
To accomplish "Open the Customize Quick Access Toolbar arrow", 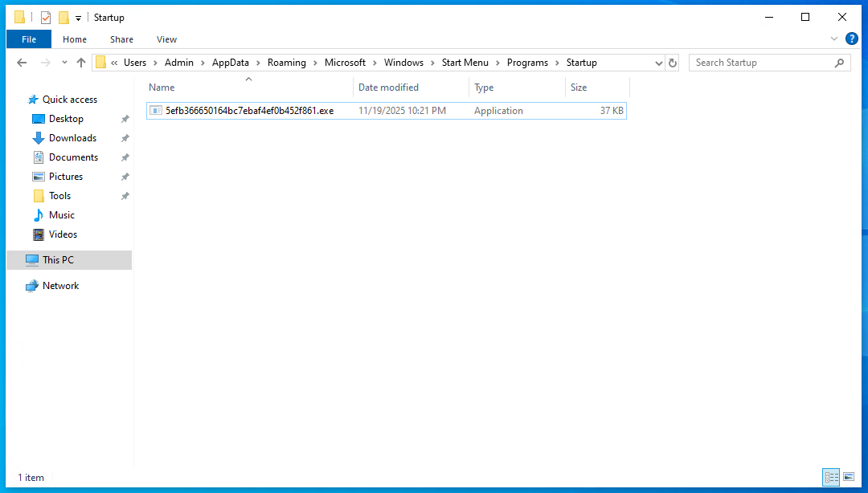I will (x=78, y=18).
